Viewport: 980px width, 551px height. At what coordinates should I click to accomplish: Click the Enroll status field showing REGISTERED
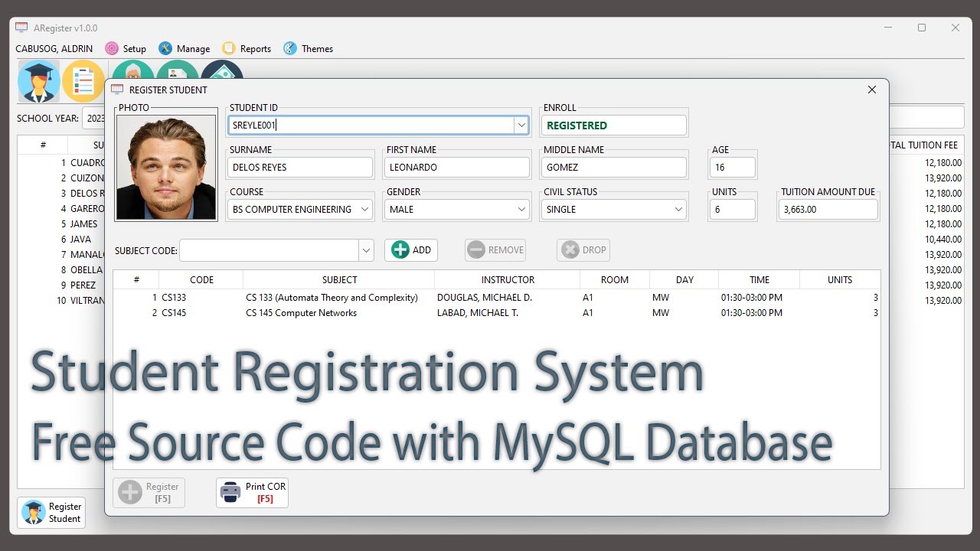614,125
